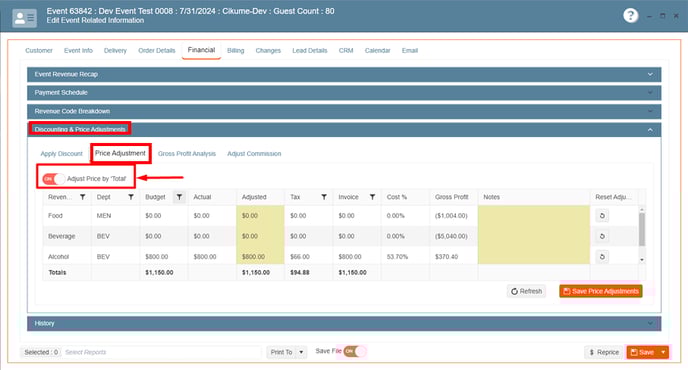Click the Cost % column header
The width and height of the screenshot is (688, 370).
tap(397, 197)
